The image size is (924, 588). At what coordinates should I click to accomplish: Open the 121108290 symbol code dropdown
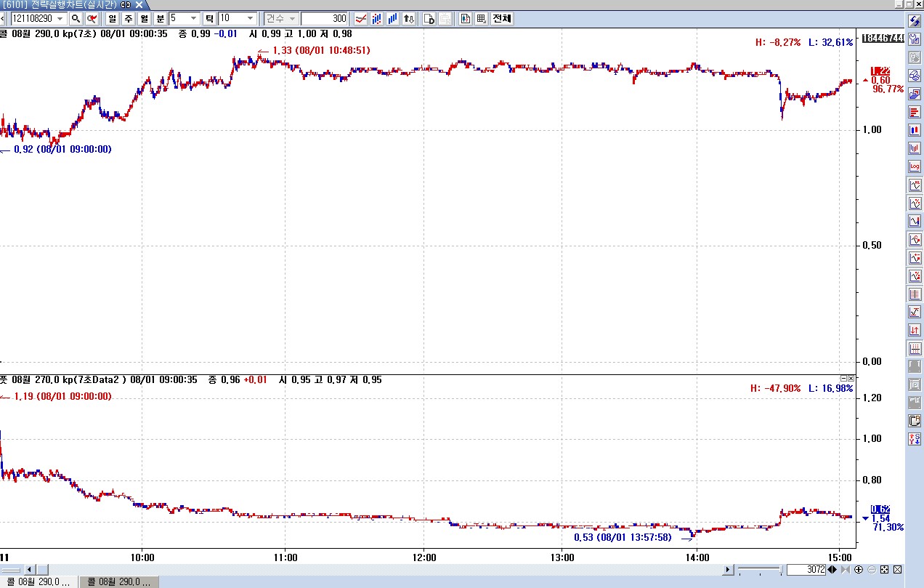60,18
